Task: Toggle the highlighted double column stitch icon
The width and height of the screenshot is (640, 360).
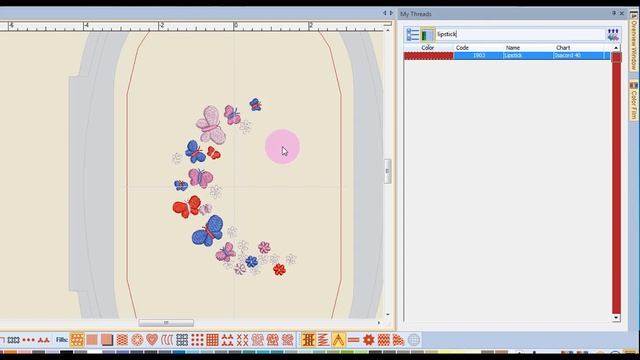Action: tap(308, 340)
